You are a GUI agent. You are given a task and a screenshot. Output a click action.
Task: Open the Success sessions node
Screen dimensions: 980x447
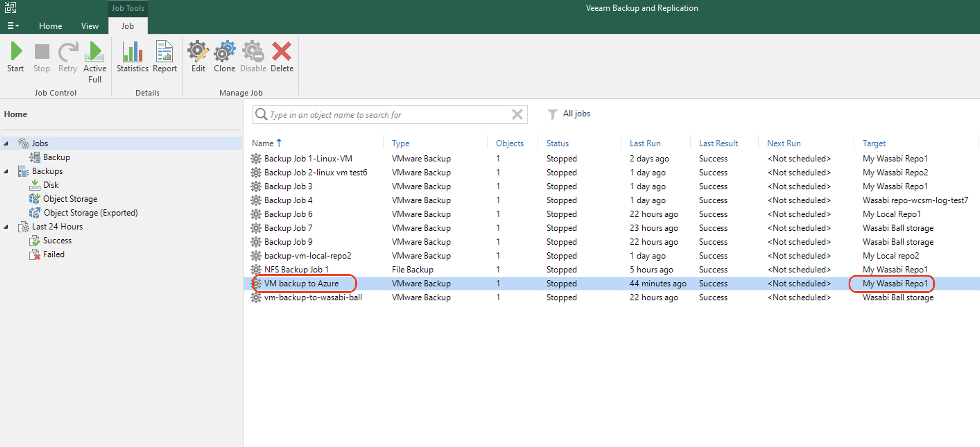[x=57, y=240]
